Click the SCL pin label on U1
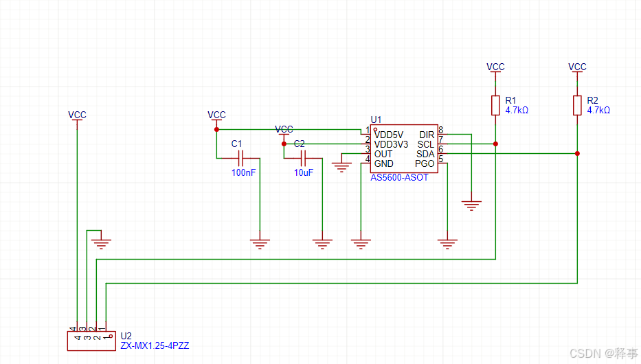This screenshot has width=641, height=364. 425,145
